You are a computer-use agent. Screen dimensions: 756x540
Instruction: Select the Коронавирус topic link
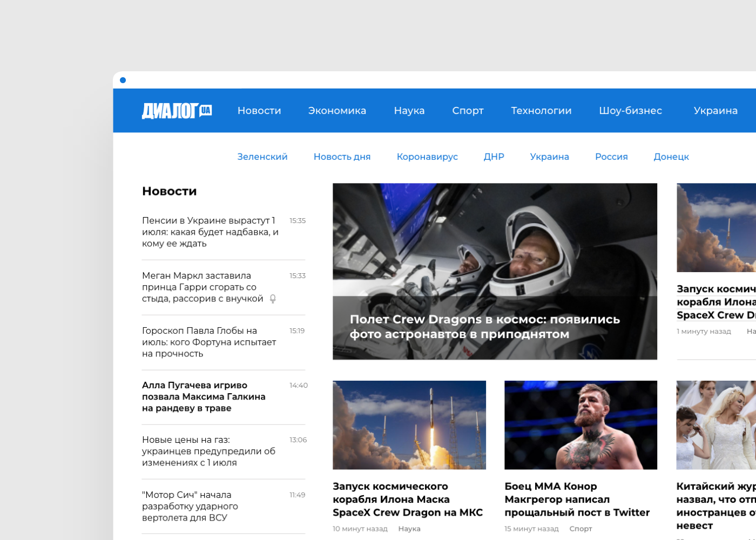pyautogui.click(x=427, y=157)
